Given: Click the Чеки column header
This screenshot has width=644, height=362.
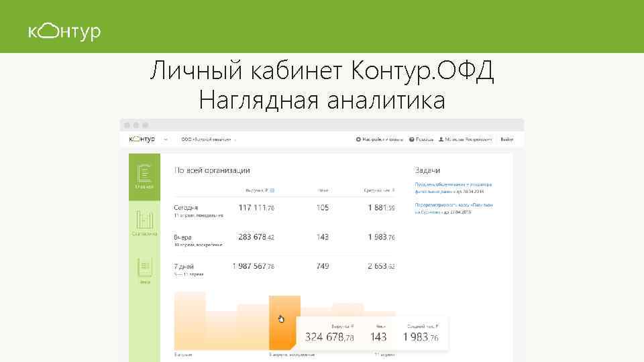Looking at the screenshot, I should (323, 190).
